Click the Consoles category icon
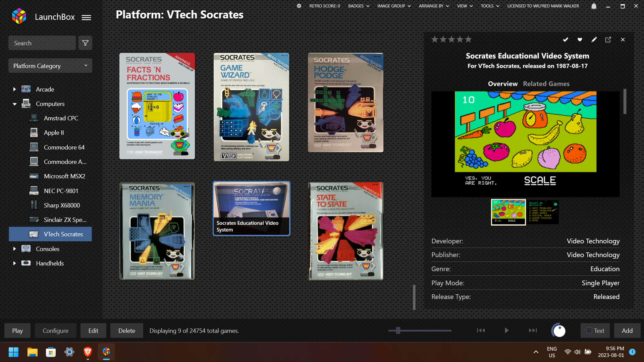Viewport: 644px width, 362px height. [26, 248]
